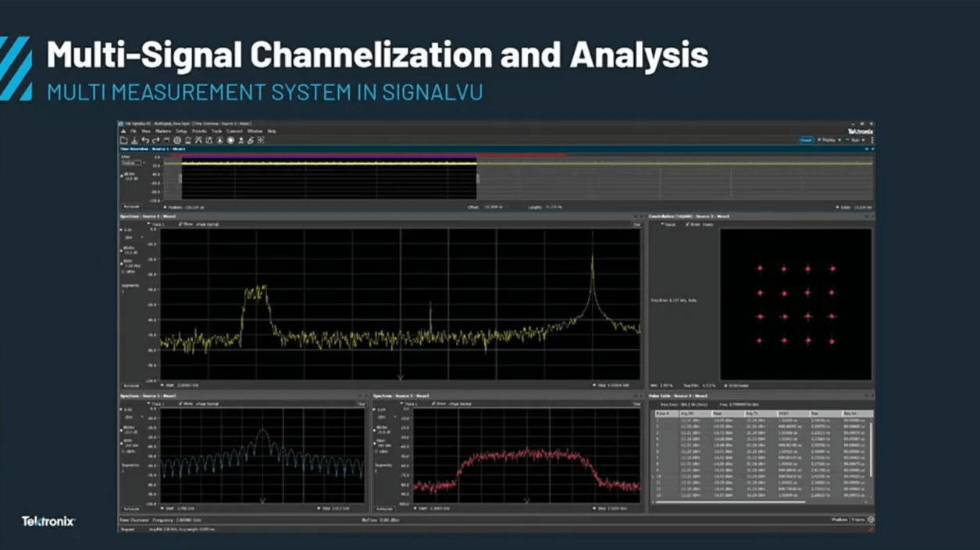Screen dimensions: 980x550
Task: Open Trace 1 dropdown in Source 3 Spectrum
Action: [x=409, y=404]
